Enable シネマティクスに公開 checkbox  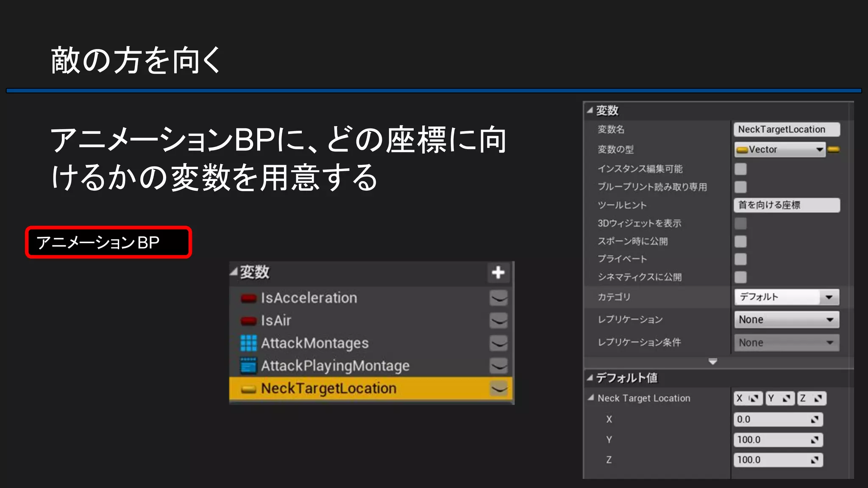tap(740, 277)
